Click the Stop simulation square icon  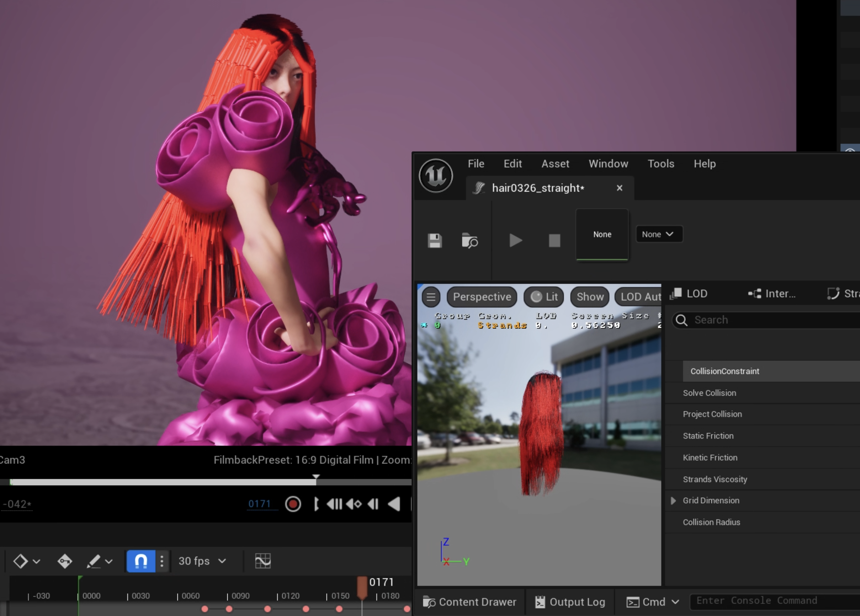click(x=554, y=240)
